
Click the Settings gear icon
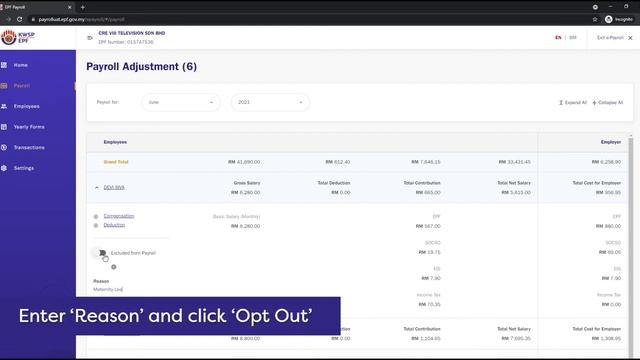tap(4, 168)
